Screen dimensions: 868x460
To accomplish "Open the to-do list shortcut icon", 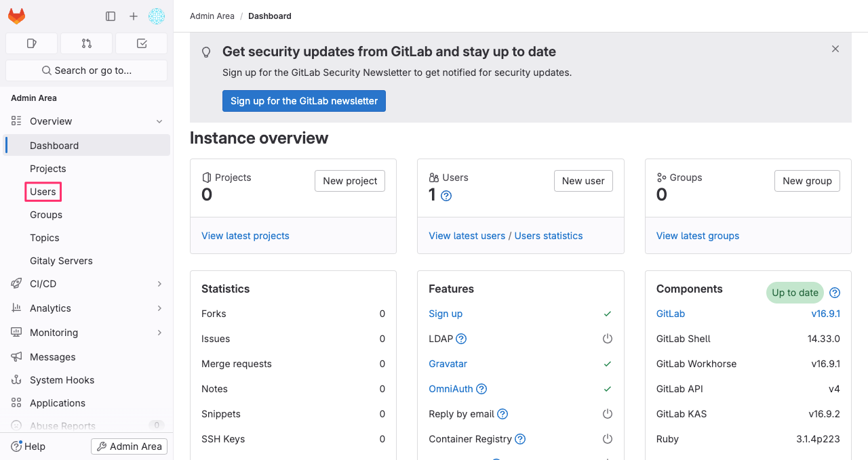I will [x=142, y=43].
